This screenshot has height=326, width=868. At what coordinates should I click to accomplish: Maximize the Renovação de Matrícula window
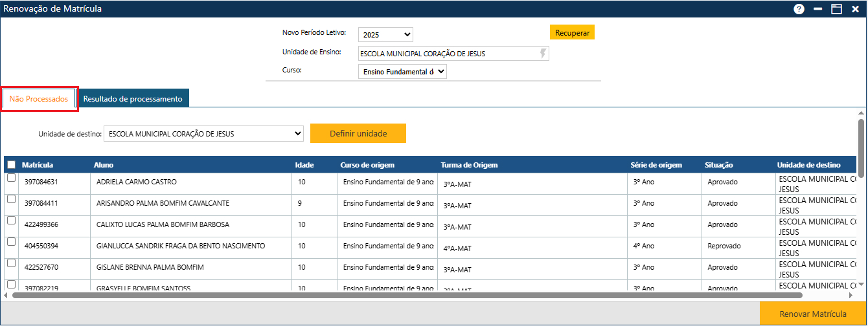tap(836, 9)
